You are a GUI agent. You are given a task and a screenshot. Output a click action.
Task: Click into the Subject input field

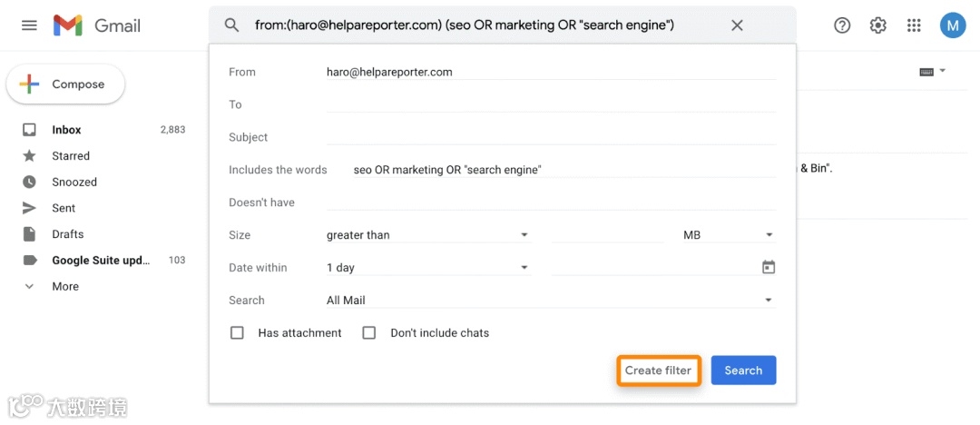551,137
